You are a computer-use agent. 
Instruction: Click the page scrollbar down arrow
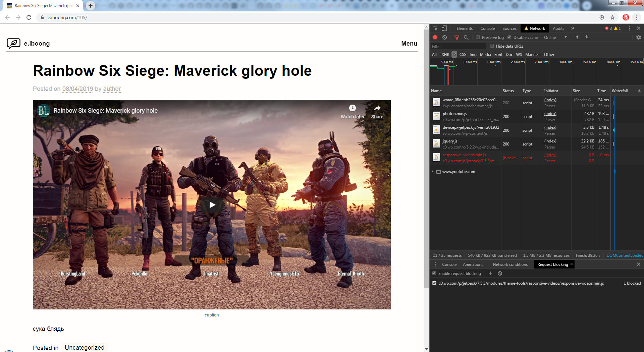[426, 349]
